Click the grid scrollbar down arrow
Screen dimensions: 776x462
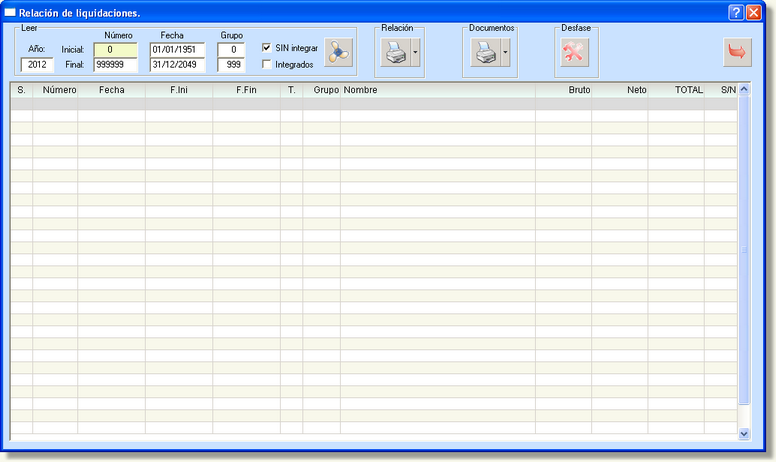pyautogui.click(x=744, y=434)
